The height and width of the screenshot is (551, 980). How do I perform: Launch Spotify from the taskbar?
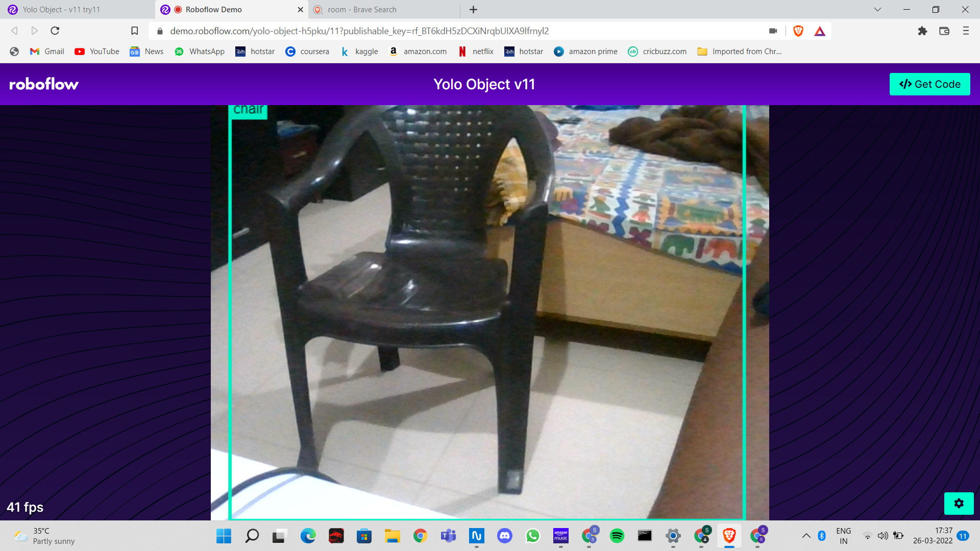617,536
